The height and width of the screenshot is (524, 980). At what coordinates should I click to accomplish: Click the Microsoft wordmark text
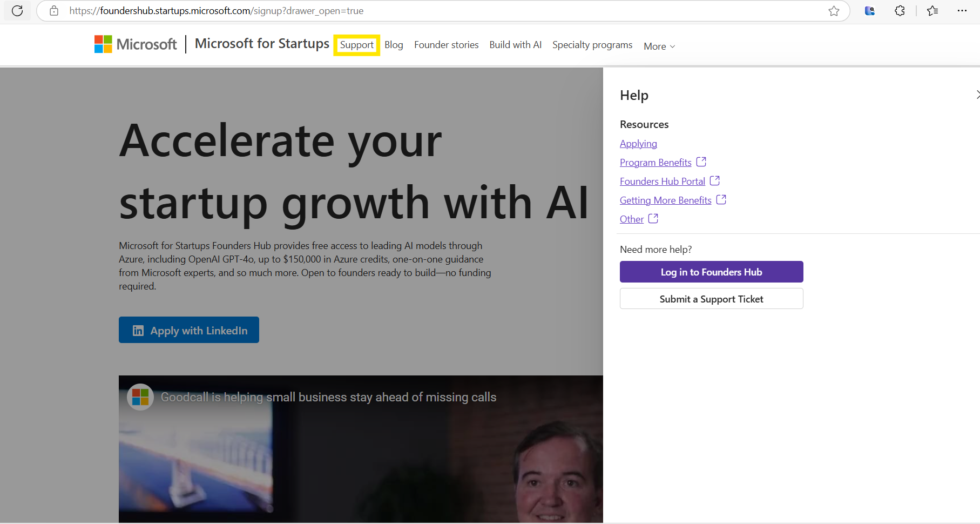[x=146, y=44]
